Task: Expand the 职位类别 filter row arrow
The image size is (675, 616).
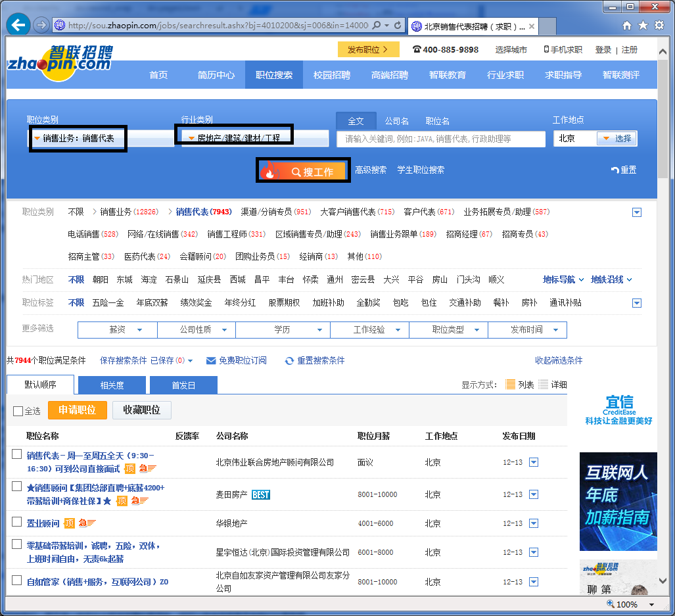Action: click(x=637, y=212)
